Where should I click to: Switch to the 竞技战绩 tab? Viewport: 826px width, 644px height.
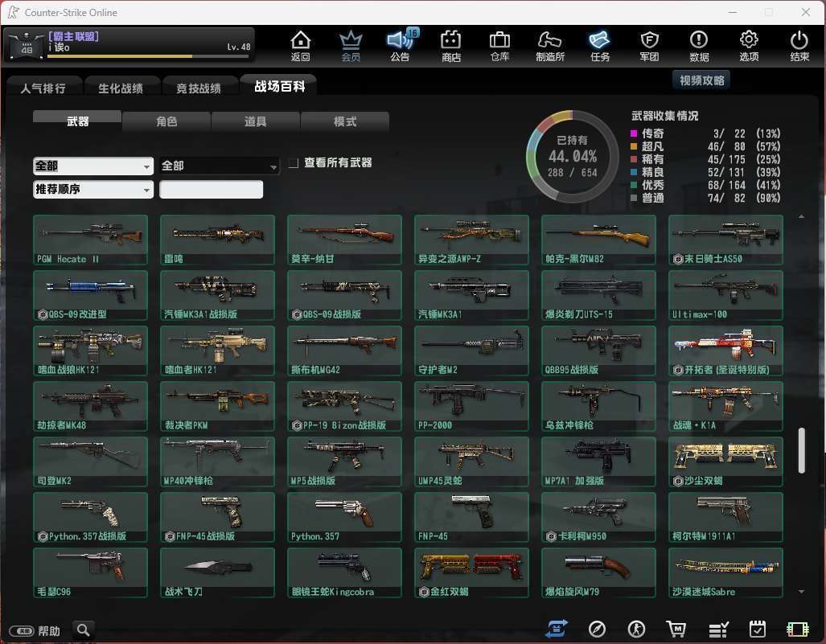click(x=199, y=88)
